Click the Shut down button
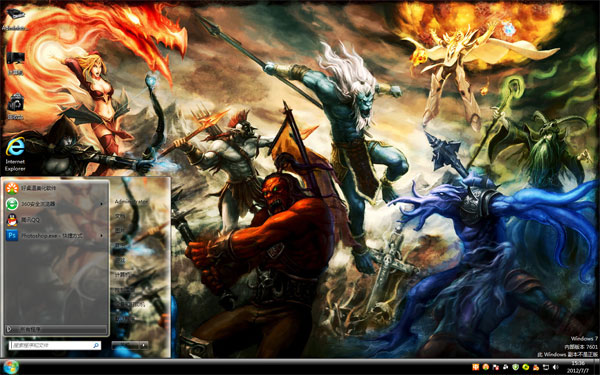Viewport: 600px width, 375px height. pos(125,346)
